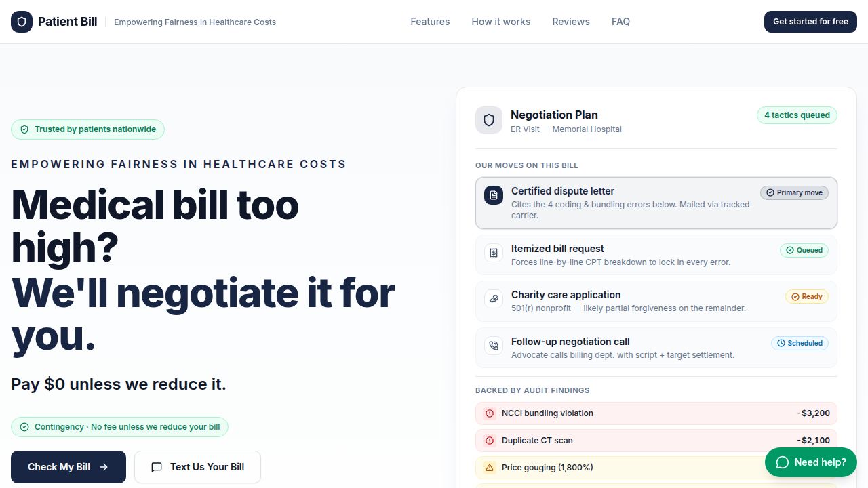The width and height of the screenshot is (868, 488).
Task: Click the Duplicate CT scan alert icon
Action: pyautogui.click(x=490, y=441)
